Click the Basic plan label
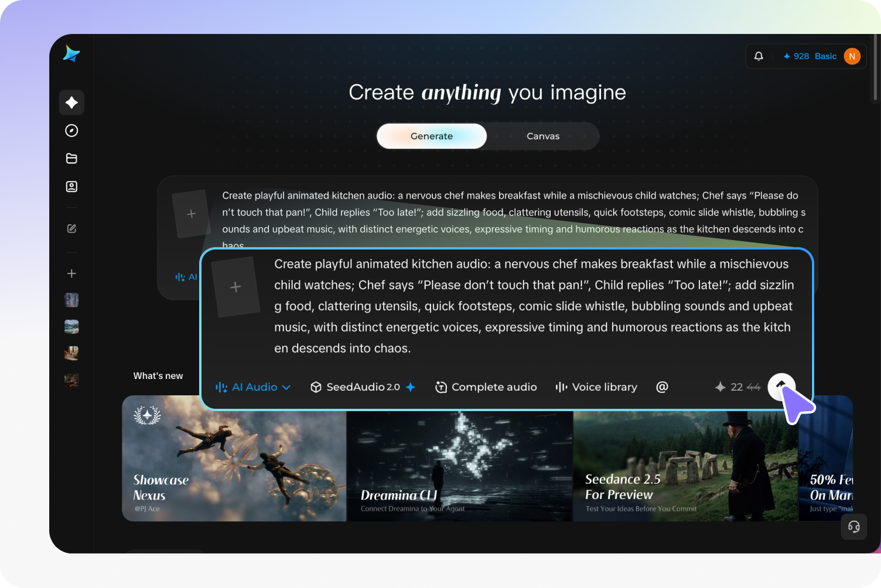 click(x=825, y=56)
